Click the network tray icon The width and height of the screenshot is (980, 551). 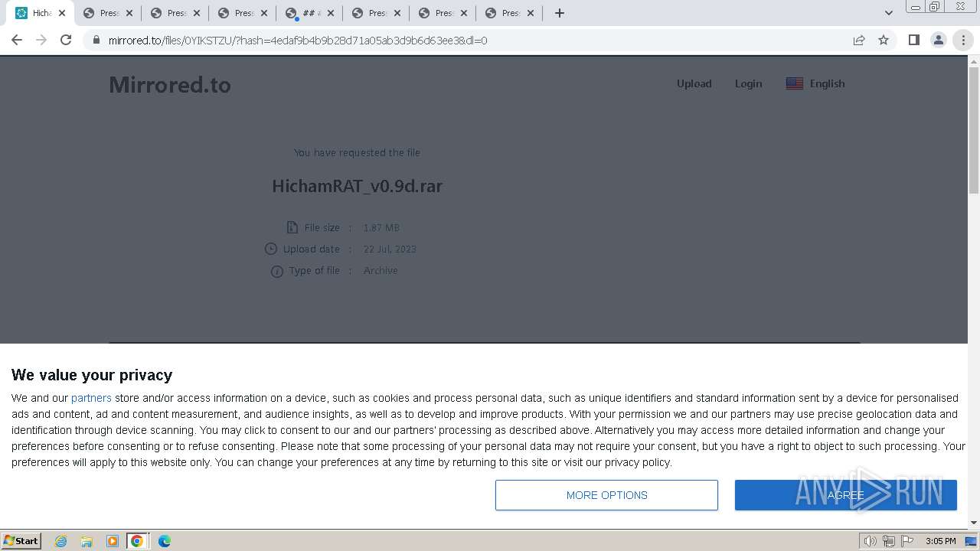coord(889,541)
